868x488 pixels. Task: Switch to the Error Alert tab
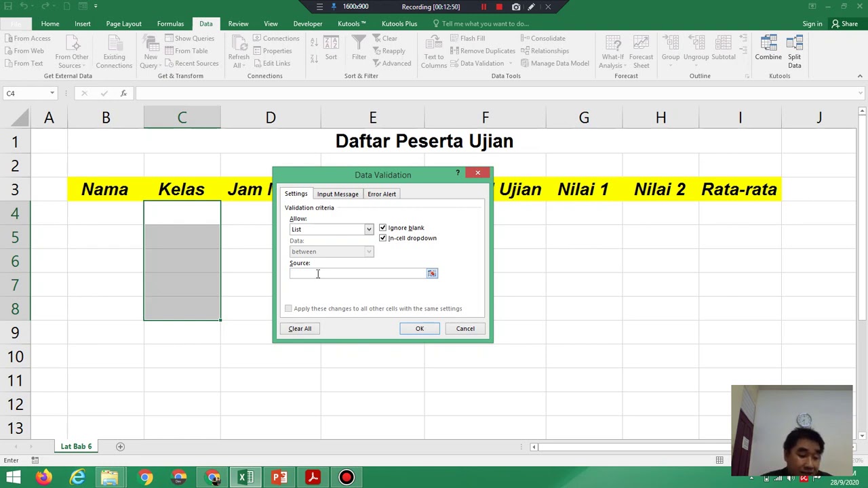point(382,194)
